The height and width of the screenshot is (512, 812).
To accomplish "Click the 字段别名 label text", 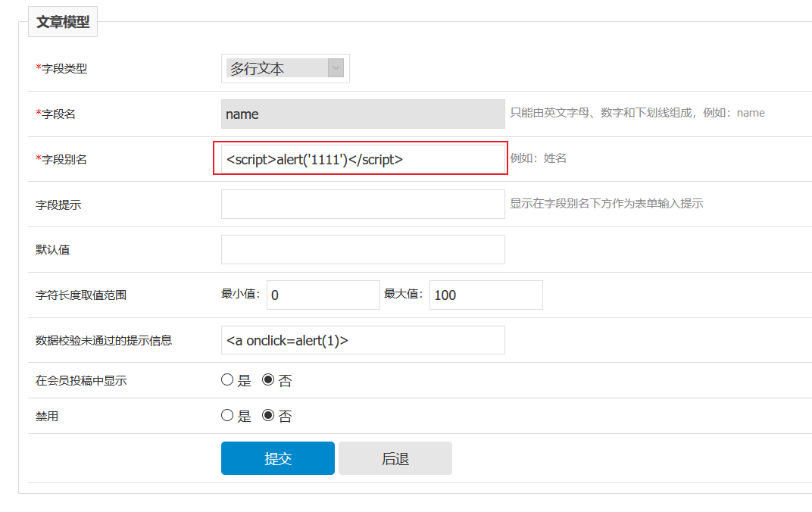I will click(61, 160).
